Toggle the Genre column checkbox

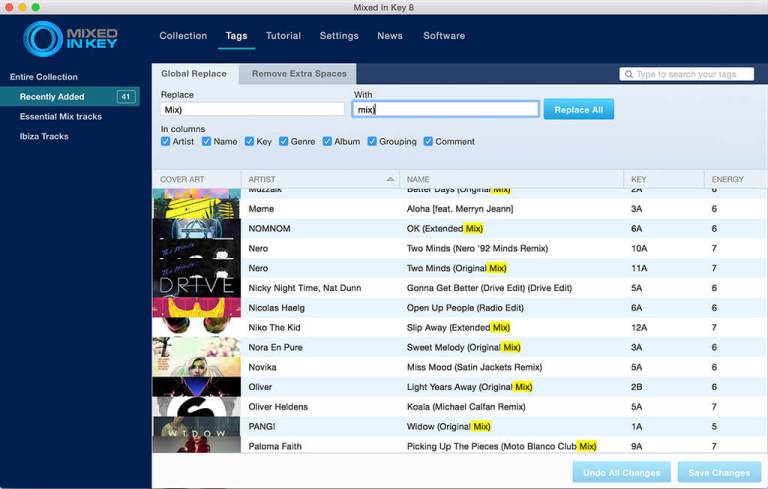283,141
